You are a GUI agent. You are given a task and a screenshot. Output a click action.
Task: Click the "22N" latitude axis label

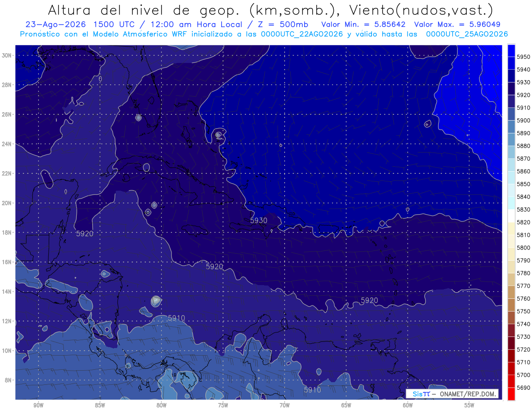[7, 173]
